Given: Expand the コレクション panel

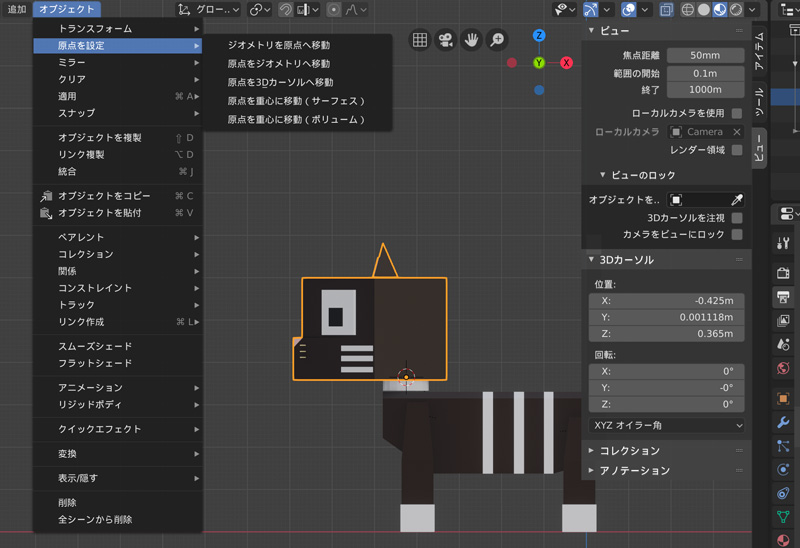Looking at the screenshot, I should pos(630,451).
